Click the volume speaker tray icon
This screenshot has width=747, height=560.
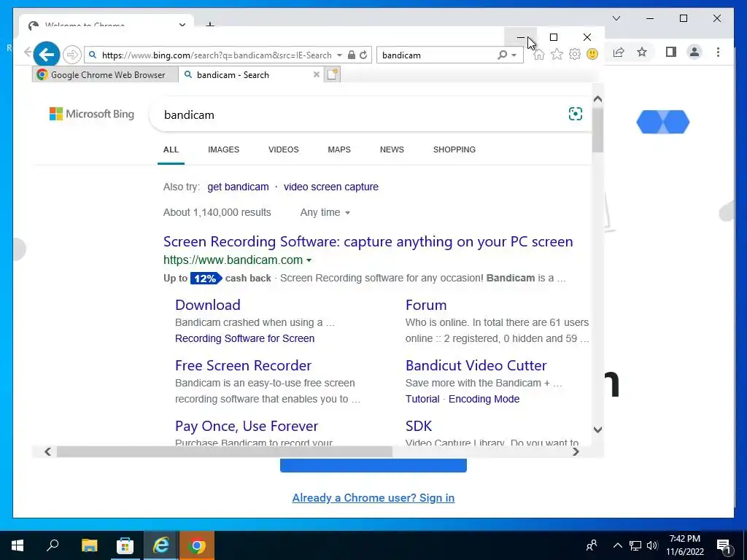(653, 545)
